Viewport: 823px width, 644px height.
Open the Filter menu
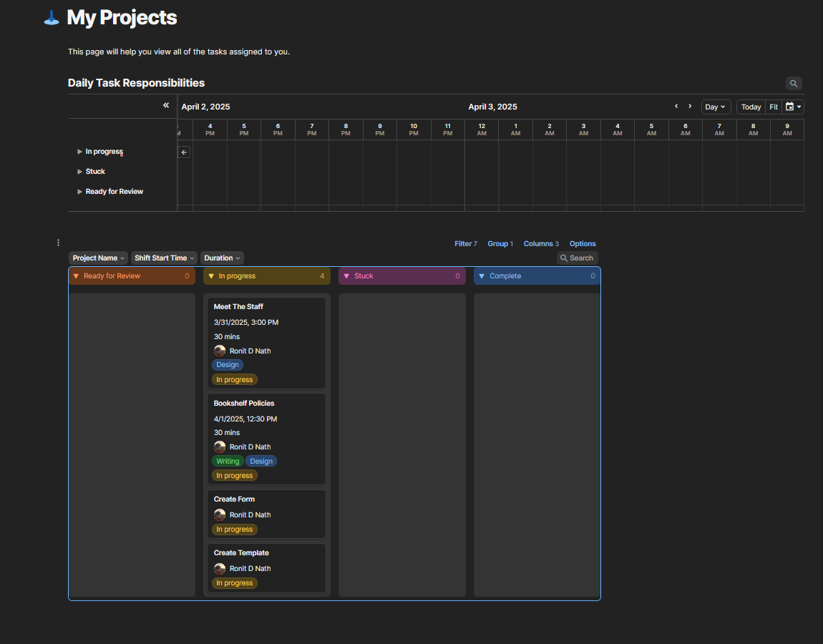tap(465, 244)
